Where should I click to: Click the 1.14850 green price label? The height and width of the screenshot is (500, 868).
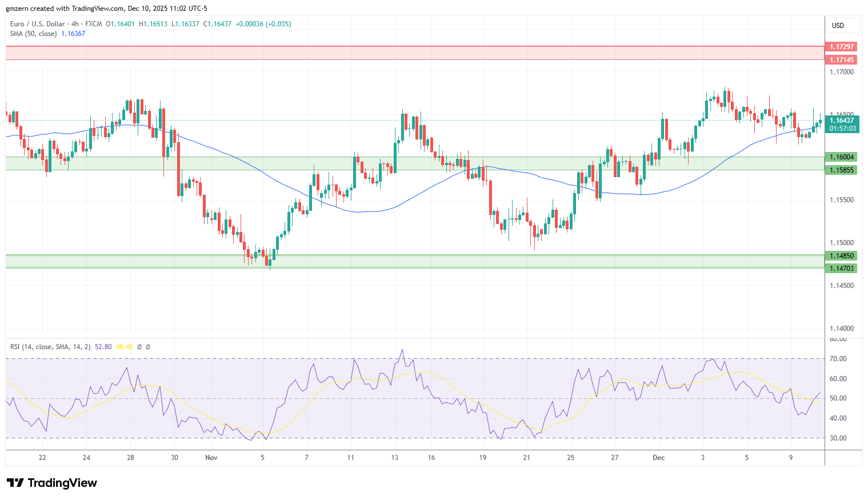pos(841,256)
